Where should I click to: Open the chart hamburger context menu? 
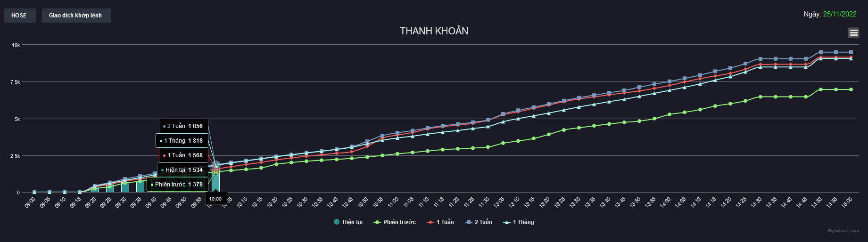[853, 32]
